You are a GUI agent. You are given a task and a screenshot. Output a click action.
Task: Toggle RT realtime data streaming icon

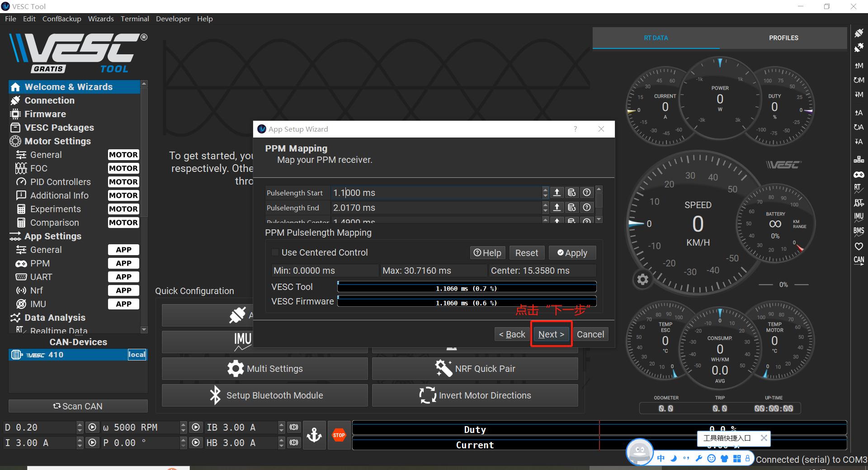click(859, 189)
